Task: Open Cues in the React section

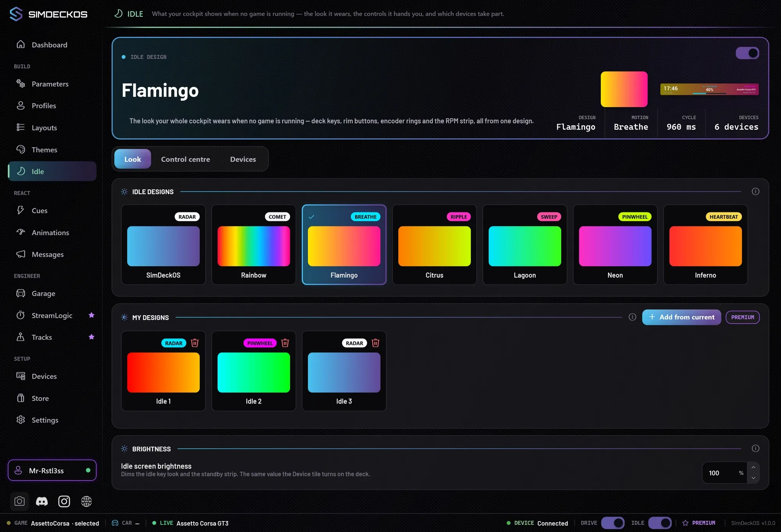Action: point(52,211)
